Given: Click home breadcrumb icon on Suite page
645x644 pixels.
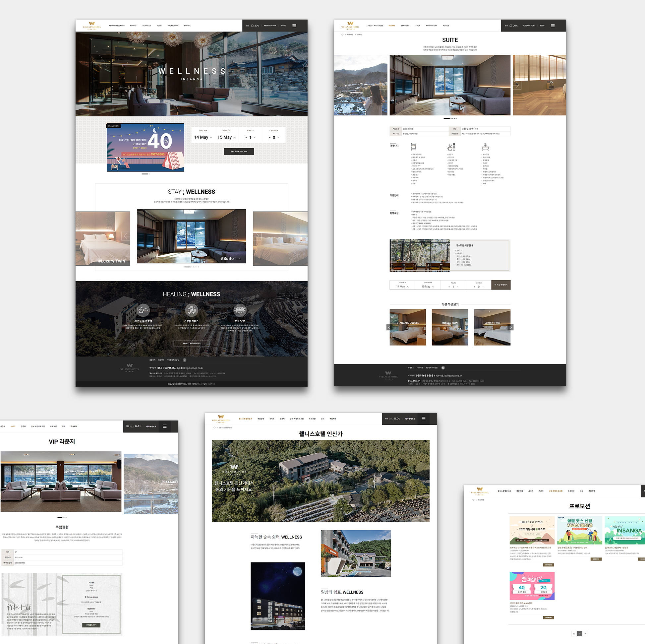Looking at the screenshot, I should [342, 34].
